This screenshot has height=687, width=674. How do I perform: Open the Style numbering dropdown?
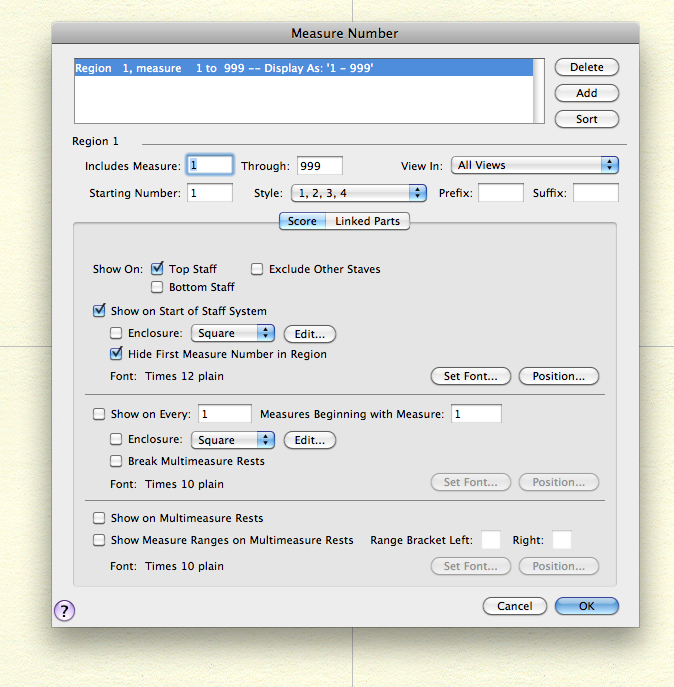pyautogui.click(x=358, y=193)
